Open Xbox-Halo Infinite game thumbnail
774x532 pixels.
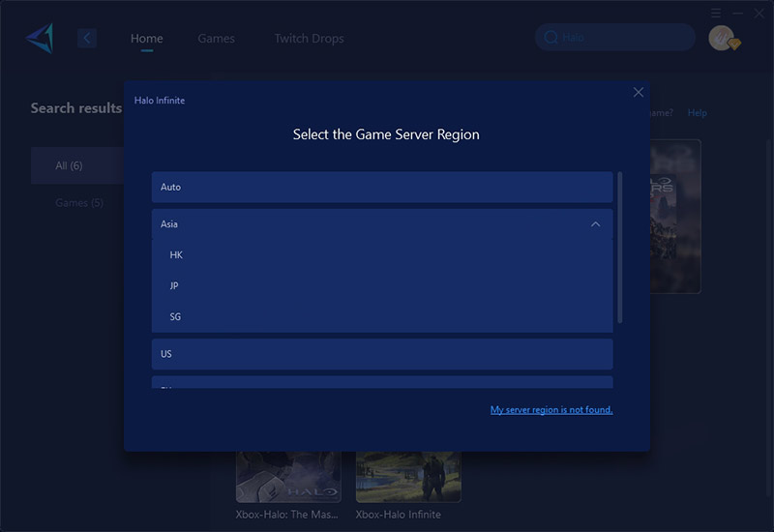coord(408,477)
